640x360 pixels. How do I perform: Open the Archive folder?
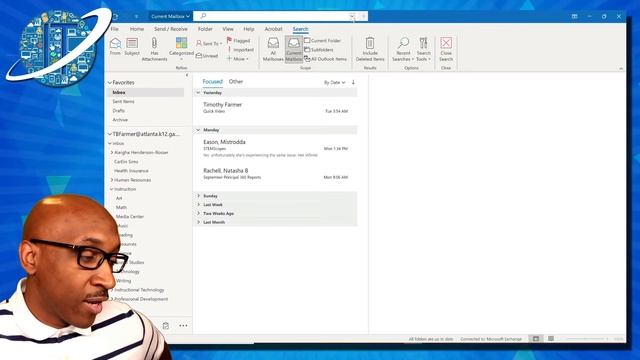point(120,120)
